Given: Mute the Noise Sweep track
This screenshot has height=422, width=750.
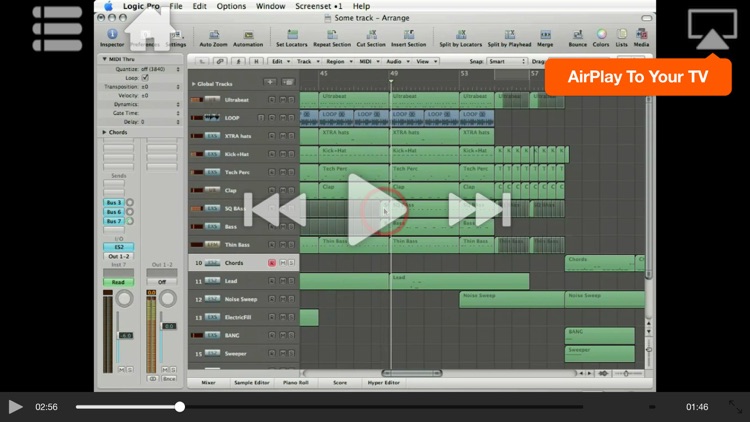Looking at the screenshot, I should click(x=283, y=299).
